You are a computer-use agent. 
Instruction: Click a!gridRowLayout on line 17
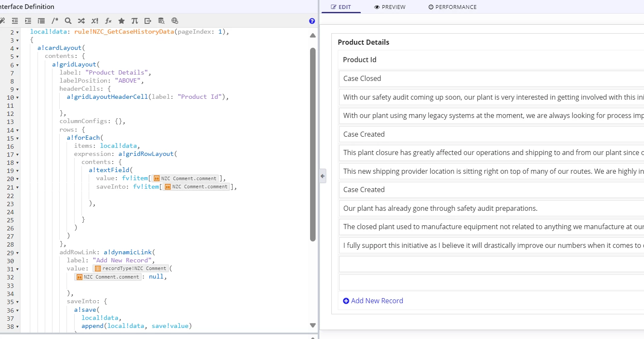(x=146, y=154)
